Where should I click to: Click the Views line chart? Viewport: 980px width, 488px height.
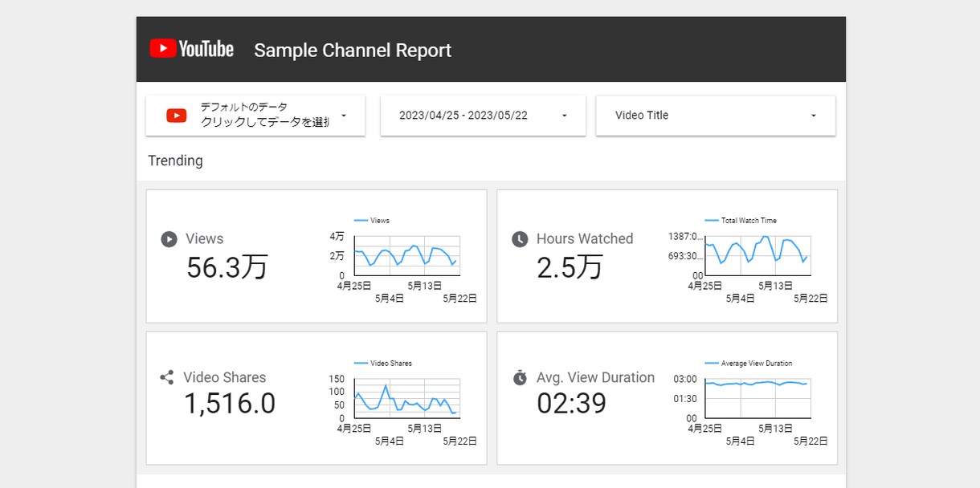[407, 256]
